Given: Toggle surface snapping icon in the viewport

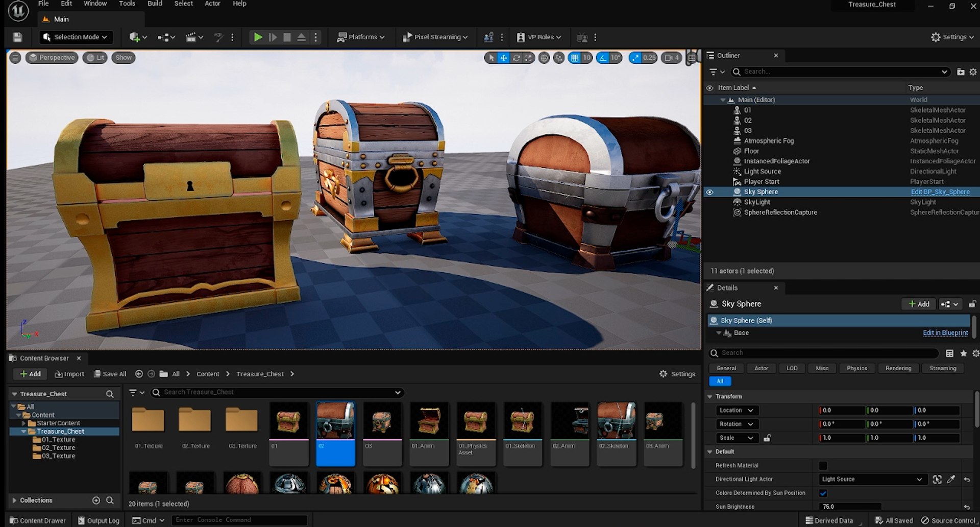Looking at the screenshot, I should 559,58.
